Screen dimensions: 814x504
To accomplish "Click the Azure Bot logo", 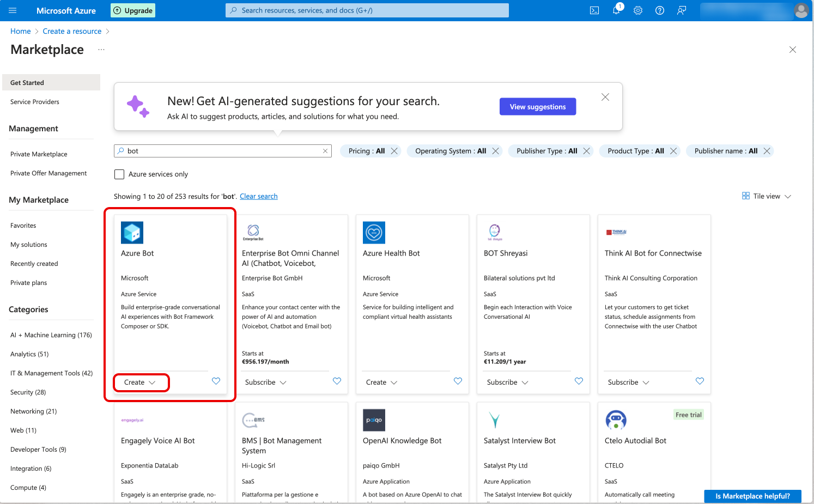I will coord(132,233).
